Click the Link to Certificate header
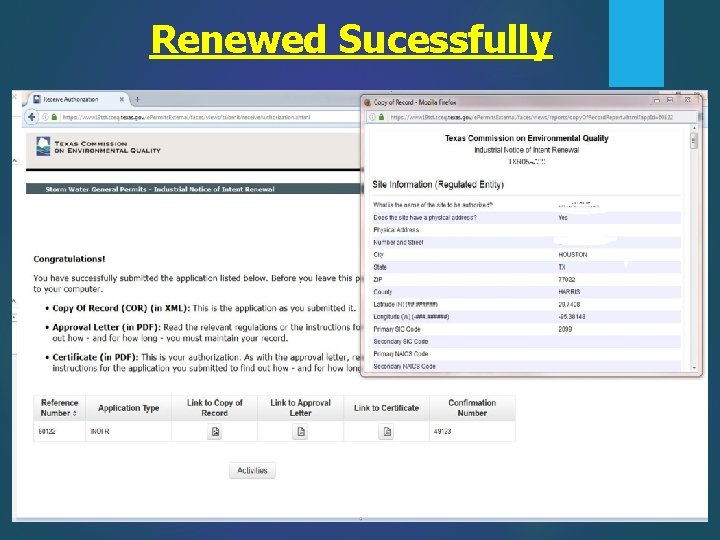 pyautogui.click(x=386, y=408)
